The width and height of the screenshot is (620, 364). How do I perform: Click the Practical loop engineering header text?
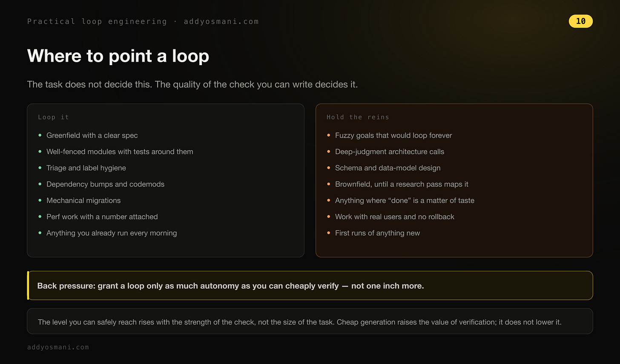click(97, 21)
